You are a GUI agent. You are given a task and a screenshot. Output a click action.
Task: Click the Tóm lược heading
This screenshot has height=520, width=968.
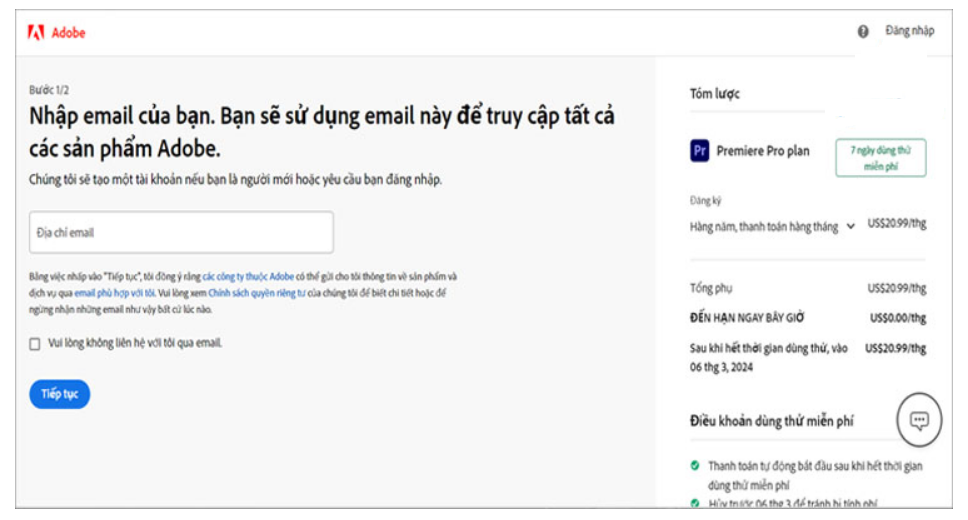pyautogui.click(x=715, y=94)
